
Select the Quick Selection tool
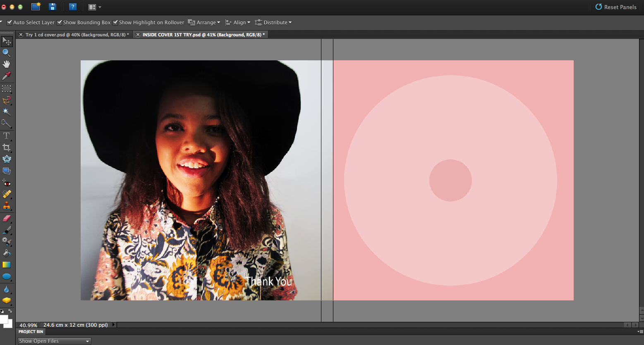click(7, 123)
